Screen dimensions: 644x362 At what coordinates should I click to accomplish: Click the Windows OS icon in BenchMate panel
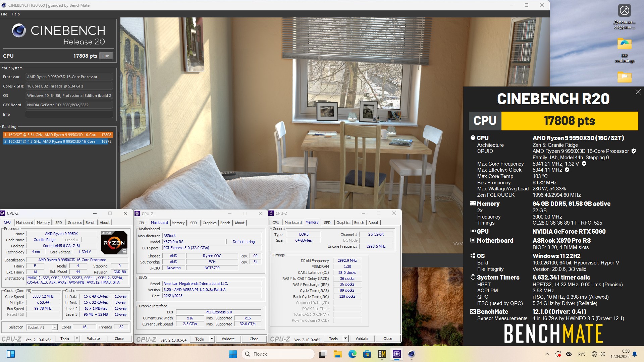tap(473, 256)
